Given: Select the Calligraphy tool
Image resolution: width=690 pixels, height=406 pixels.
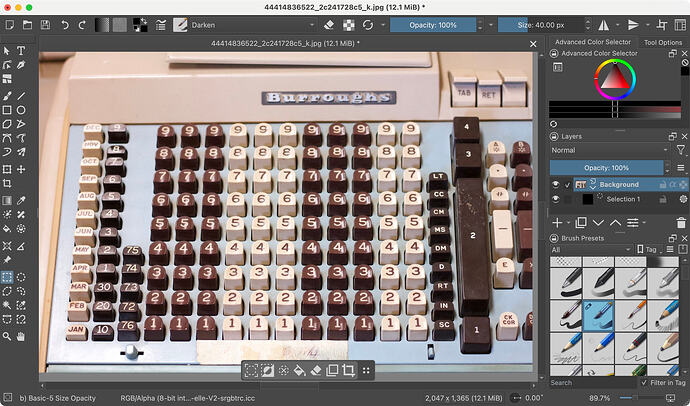Looking at the screenshot, I should [21, 65].
